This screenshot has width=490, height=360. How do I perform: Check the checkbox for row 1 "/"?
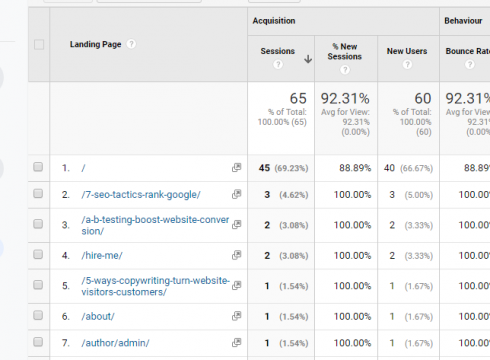38,167
